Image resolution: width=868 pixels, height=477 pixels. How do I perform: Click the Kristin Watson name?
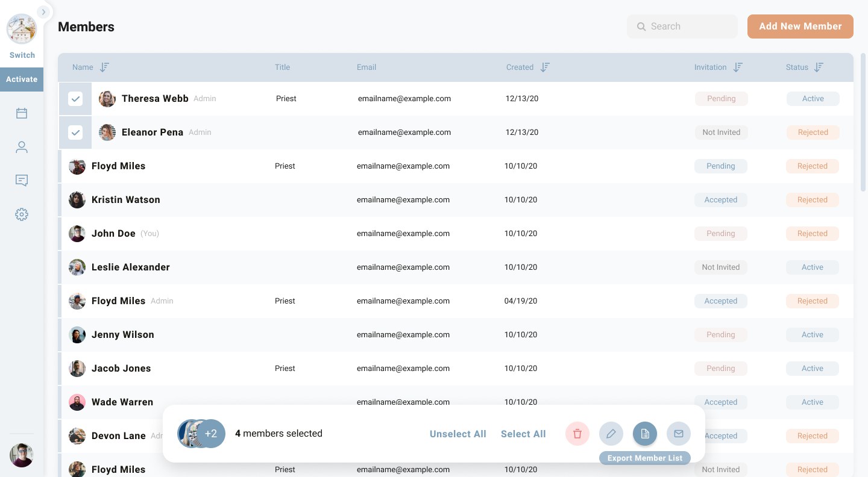[126, 200]
